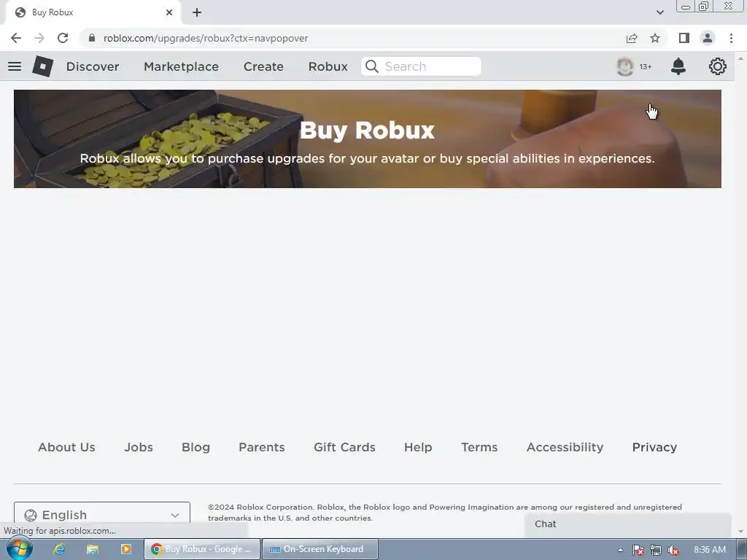This screenshot has width=747, height=560.
Task: Launch Internet Explorer from the taskbar
Action: coord(59,549)
